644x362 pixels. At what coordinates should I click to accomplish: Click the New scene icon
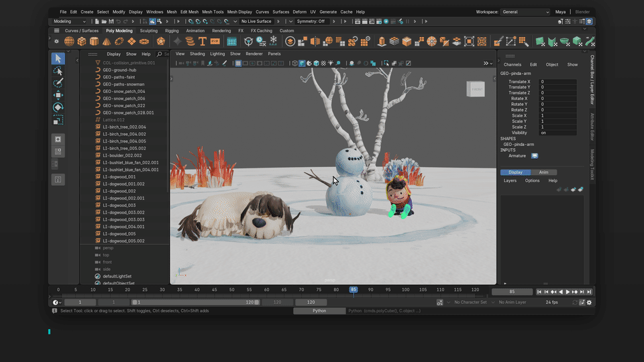[97, 21]
